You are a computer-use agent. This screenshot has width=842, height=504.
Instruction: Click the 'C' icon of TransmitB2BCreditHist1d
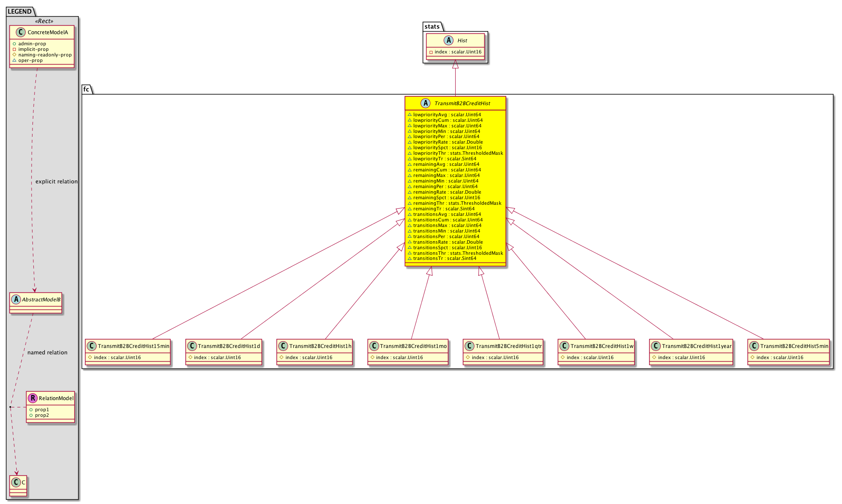point(191,346)
